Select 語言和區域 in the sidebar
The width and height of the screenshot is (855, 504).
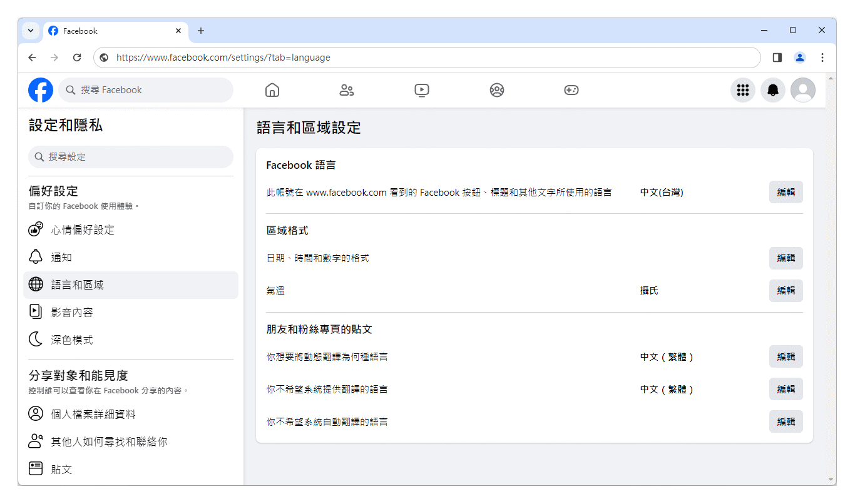pyautogui.click(x=131, y=285)
